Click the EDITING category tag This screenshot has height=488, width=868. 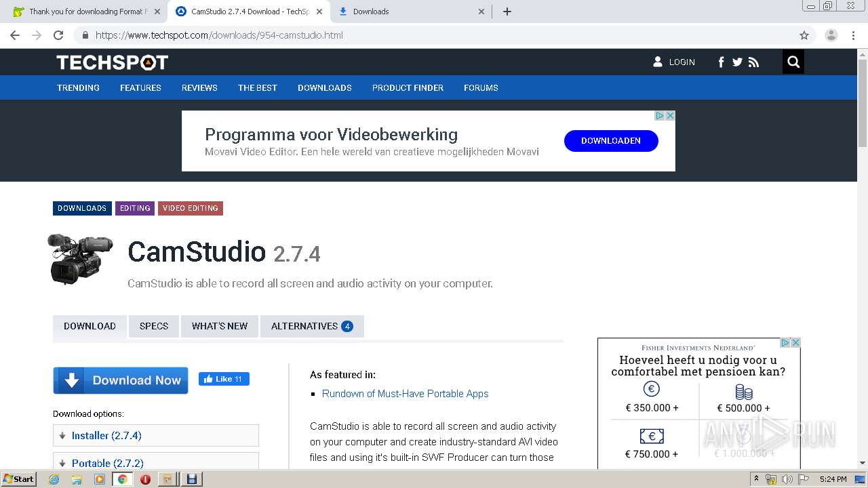135,208
